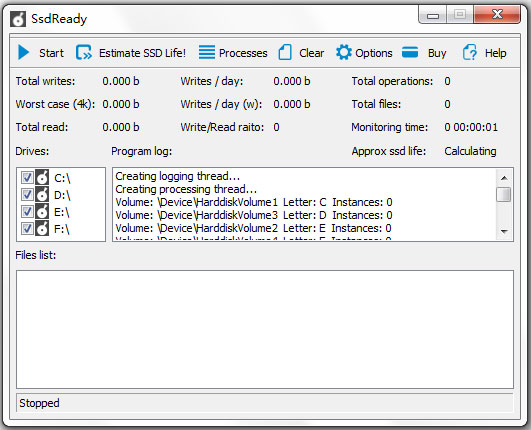
Task: Click the Clear page icon
Action: coord(285,52)
